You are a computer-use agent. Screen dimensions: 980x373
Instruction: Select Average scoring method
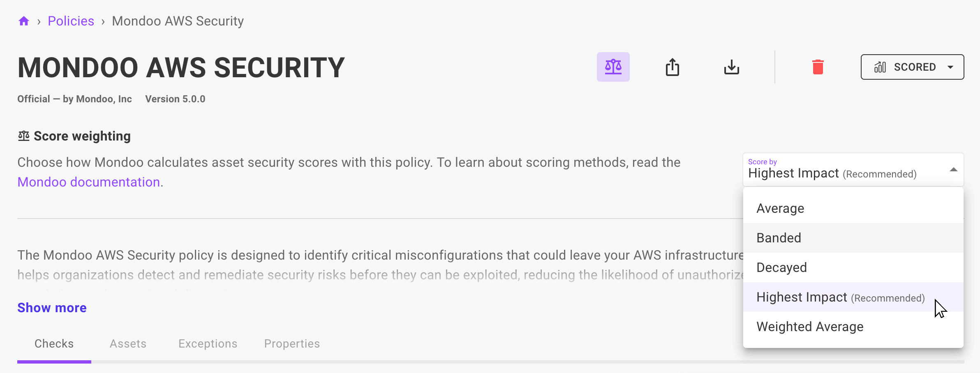pyautogui.click(x=779, y=208)
